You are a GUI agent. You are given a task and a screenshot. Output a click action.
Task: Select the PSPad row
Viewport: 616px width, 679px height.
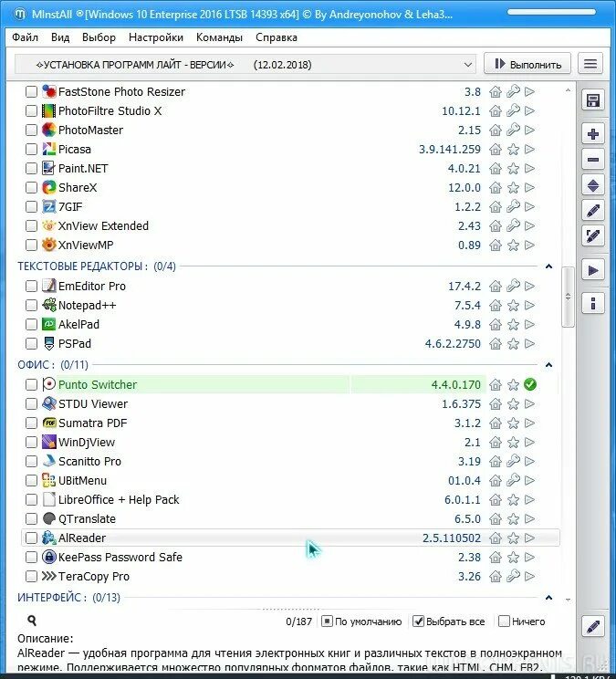[x=290, y=344]
